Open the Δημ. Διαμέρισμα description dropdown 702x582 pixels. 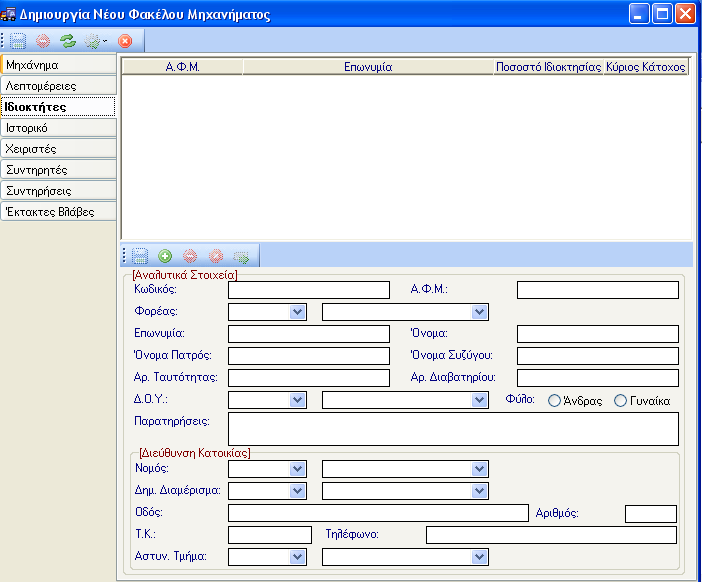pyautogui.click(x=479, y=491)
